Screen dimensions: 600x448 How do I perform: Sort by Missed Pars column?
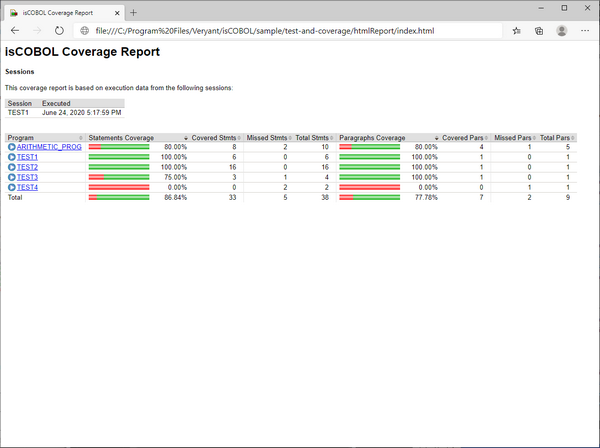click(x=515, y=138)
